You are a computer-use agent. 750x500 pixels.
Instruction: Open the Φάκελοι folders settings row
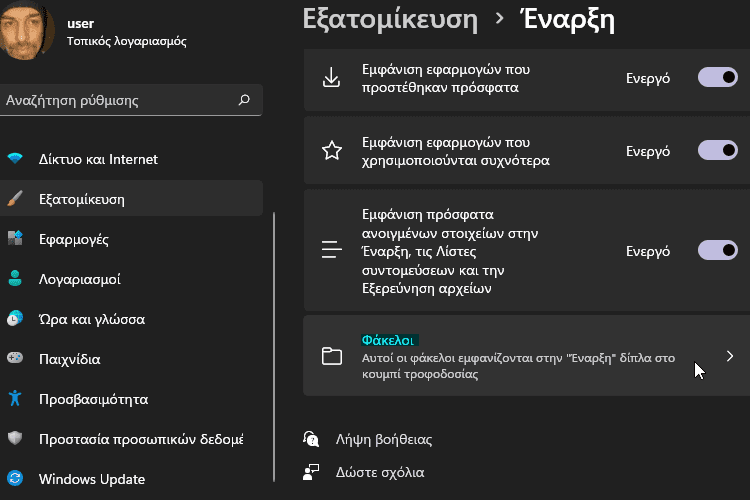click(x=526, y=356)
